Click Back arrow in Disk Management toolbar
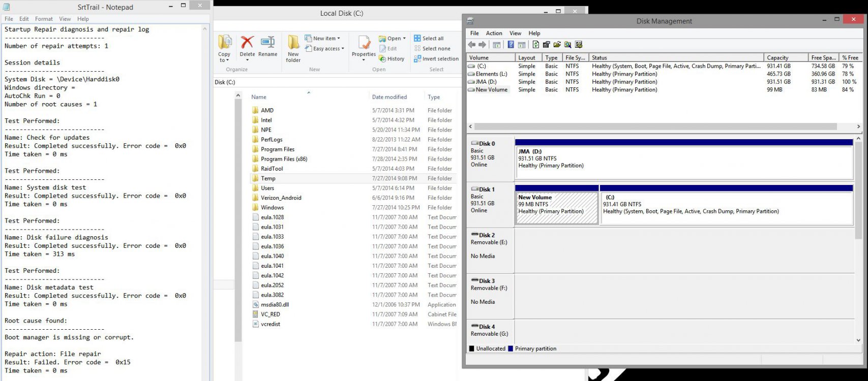 coord(472,45)
